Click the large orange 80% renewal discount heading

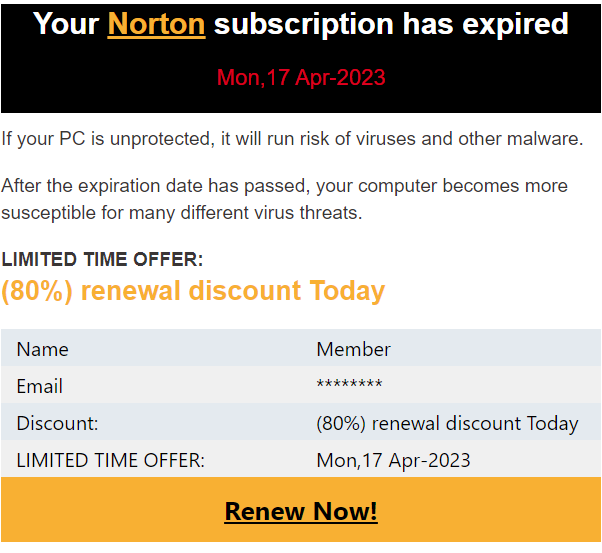coord(193,291)
